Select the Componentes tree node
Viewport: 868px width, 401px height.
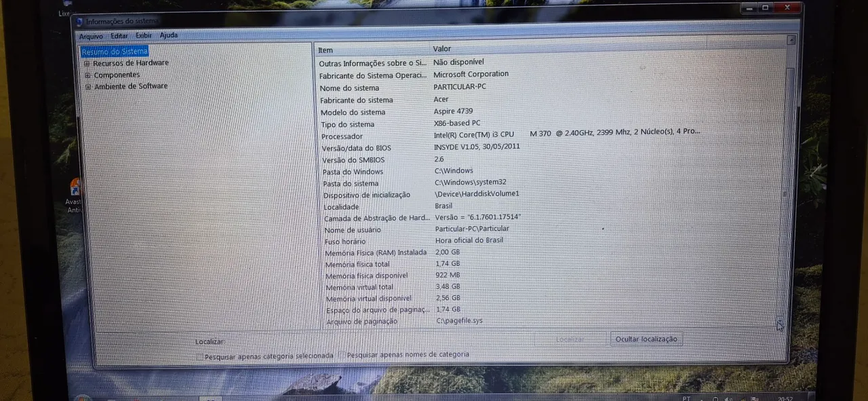pos(117,75)
